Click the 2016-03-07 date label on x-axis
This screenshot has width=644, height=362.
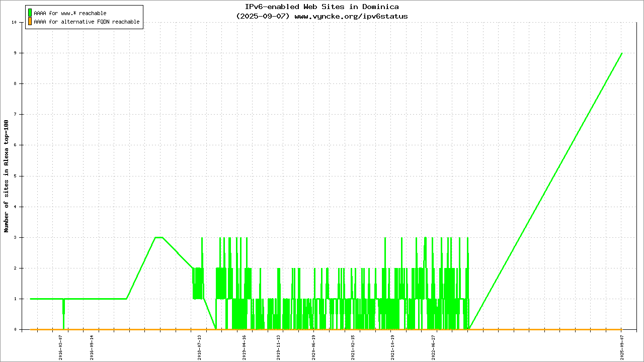click(x=61, y=347)
